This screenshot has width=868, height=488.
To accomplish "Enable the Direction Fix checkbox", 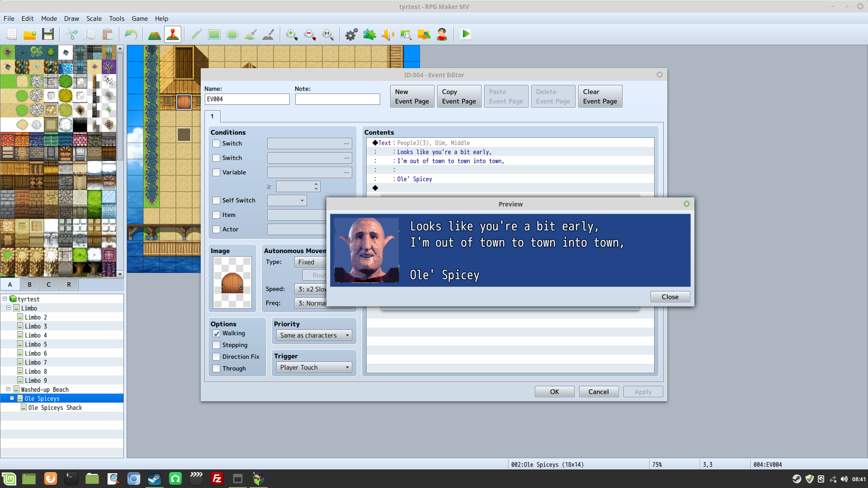I will [217, 357].
